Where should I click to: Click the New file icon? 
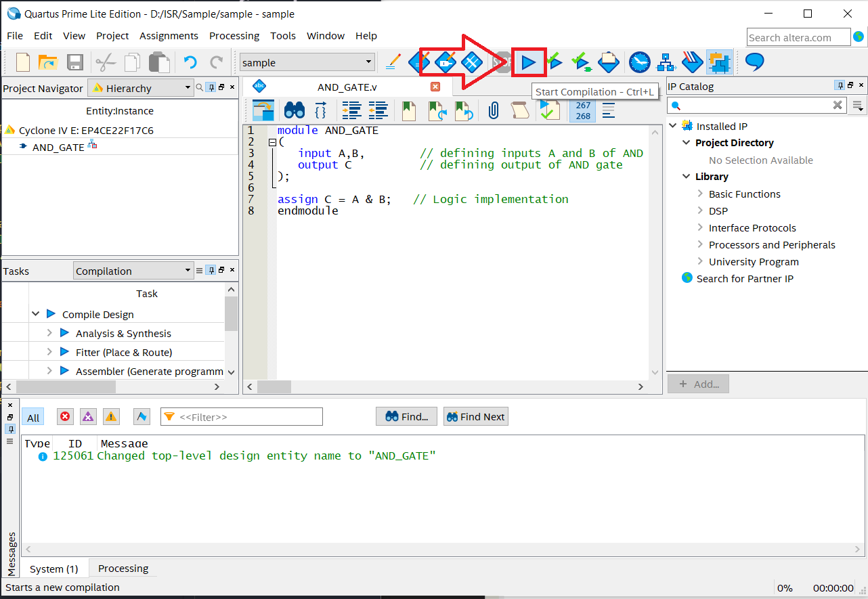(23, 63)
